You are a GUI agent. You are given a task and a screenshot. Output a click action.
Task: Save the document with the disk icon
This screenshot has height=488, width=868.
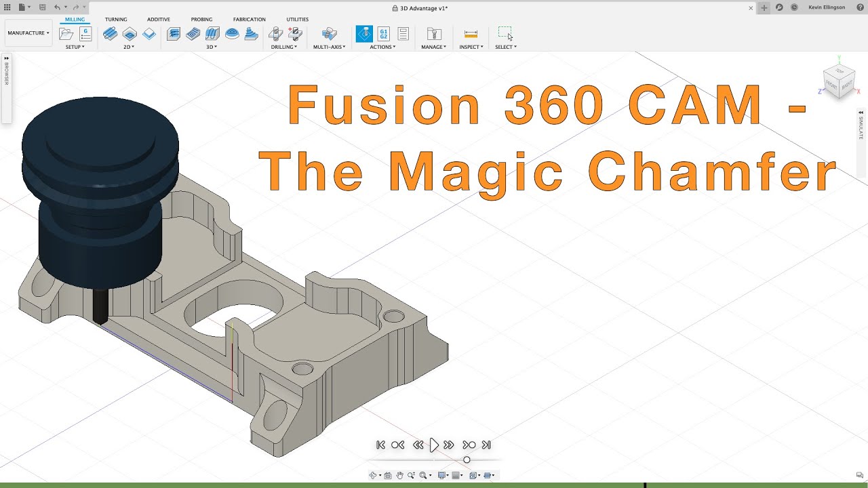43,7
